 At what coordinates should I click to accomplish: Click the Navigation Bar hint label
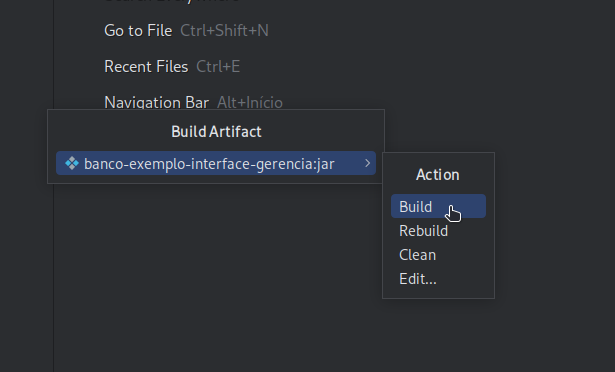point(156,102)
